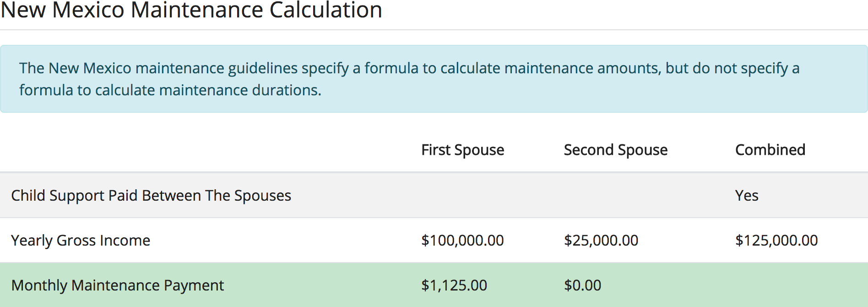Select the $100,000.00 First Spouse income
This screenshot has height=307, width=868.
pyautogui.click(x=462, y=241)
